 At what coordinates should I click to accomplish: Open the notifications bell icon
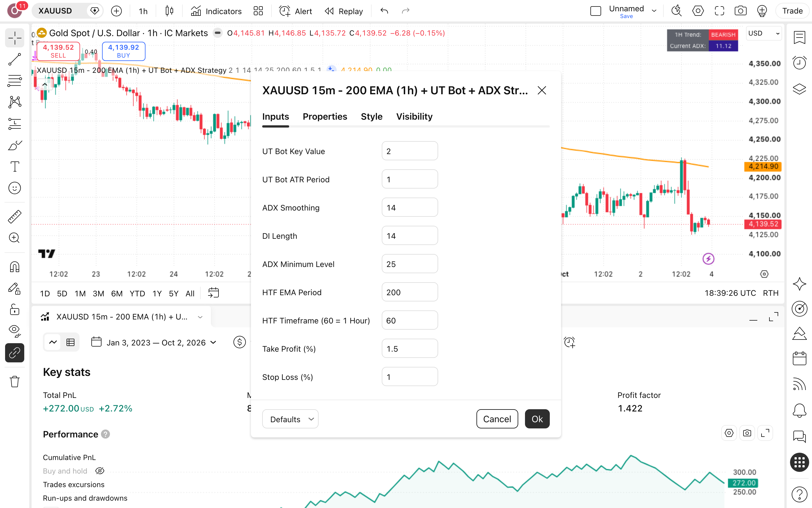(800, 410)
